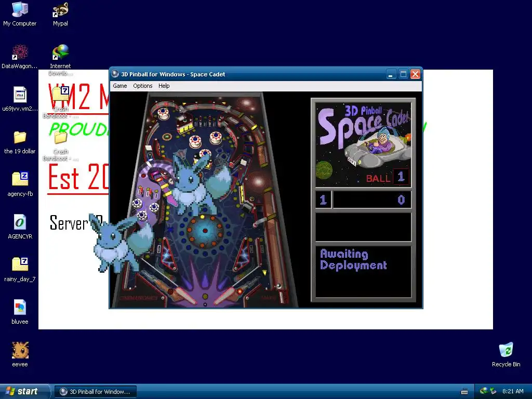Screen dimensions: 532x399
Task: Select the rainy_day_7 archive icon
Action: (x=20, y=270)
